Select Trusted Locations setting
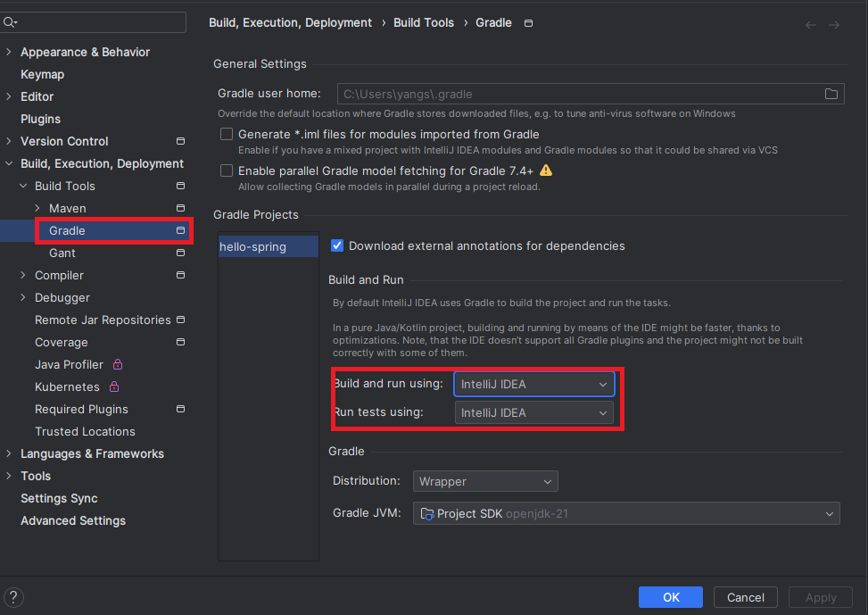Screen dimensions: 868x615 85,431
